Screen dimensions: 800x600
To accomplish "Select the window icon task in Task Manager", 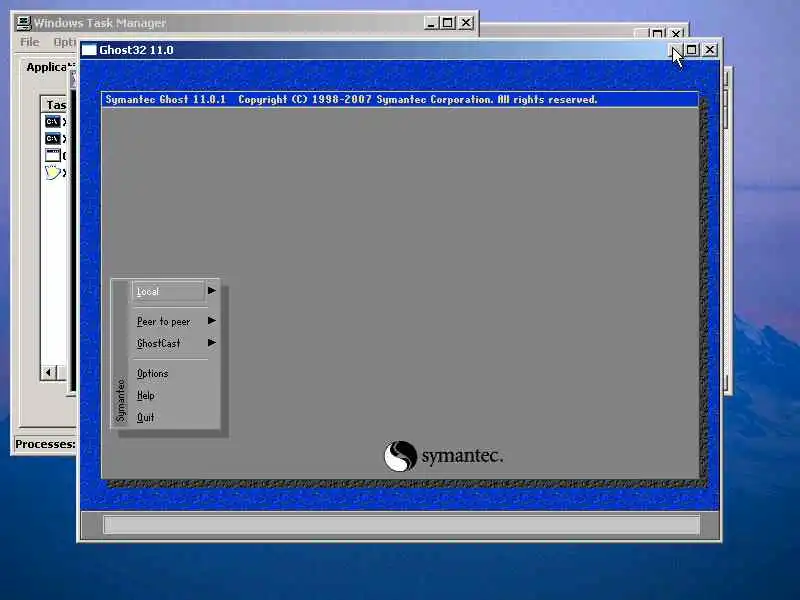I will coord(53,155).
